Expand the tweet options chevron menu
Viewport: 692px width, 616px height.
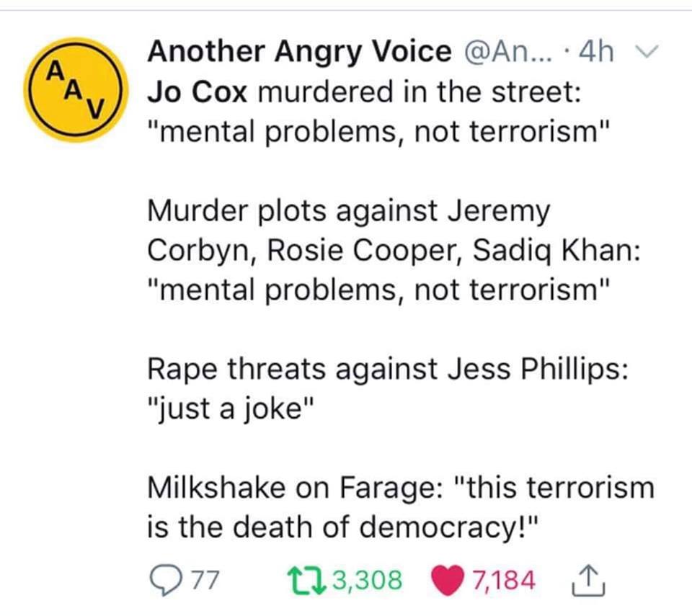[644, 52]
